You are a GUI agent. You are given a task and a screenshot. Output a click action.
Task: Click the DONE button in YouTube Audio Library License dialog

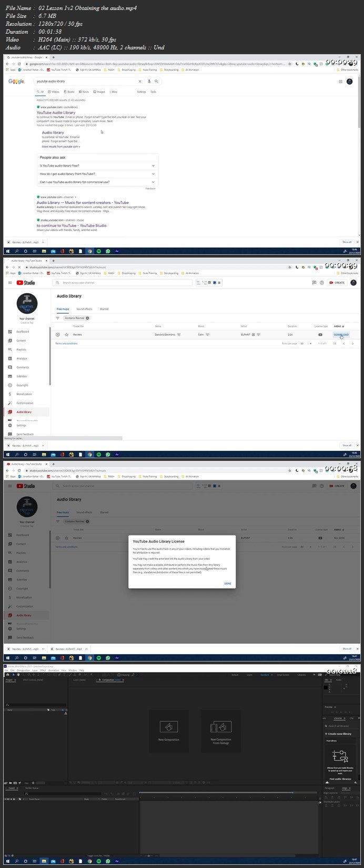coord(228,583)
